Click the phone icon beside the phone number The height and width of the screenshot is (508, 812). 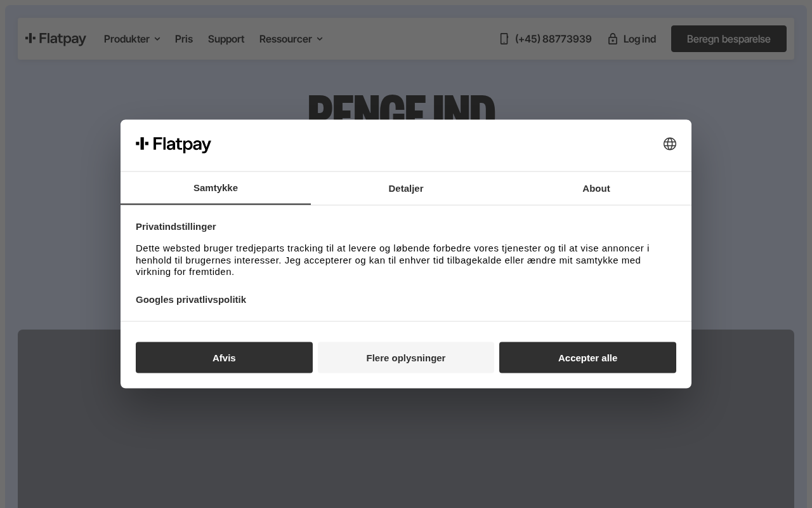[x=504, y=39]
